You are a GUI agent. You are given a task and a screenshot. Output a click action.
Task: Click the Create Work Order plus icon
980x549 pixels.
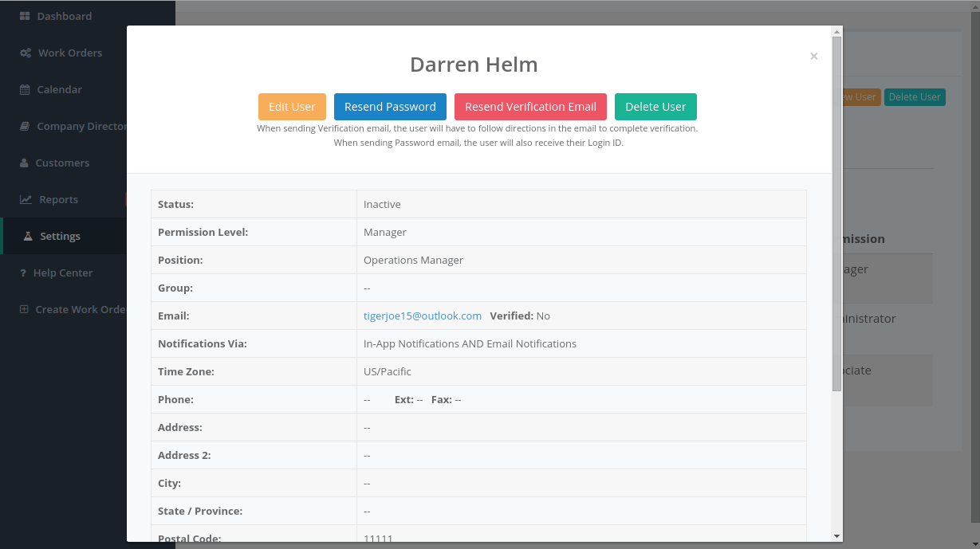pyautogui.click(x=24, y=309)
